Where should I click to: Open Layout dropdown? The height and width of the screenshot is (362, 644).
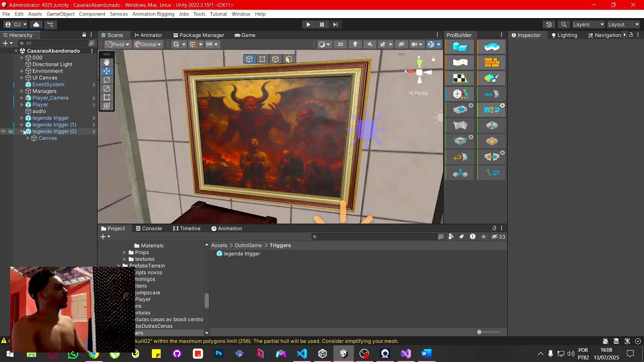pyautogui.click(x=623, y=24)
